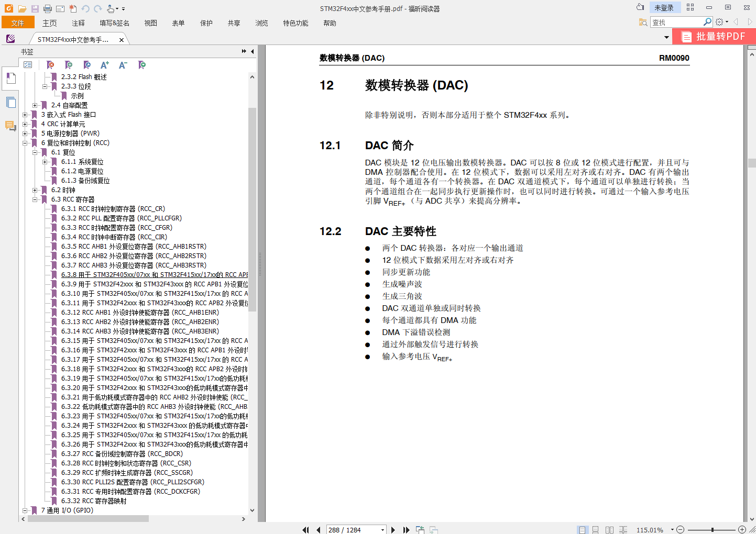Open bookmark 6.1.2 电源复位
Image resolution: width=756 pixels, height=534 pixels.
coord(82,171)
